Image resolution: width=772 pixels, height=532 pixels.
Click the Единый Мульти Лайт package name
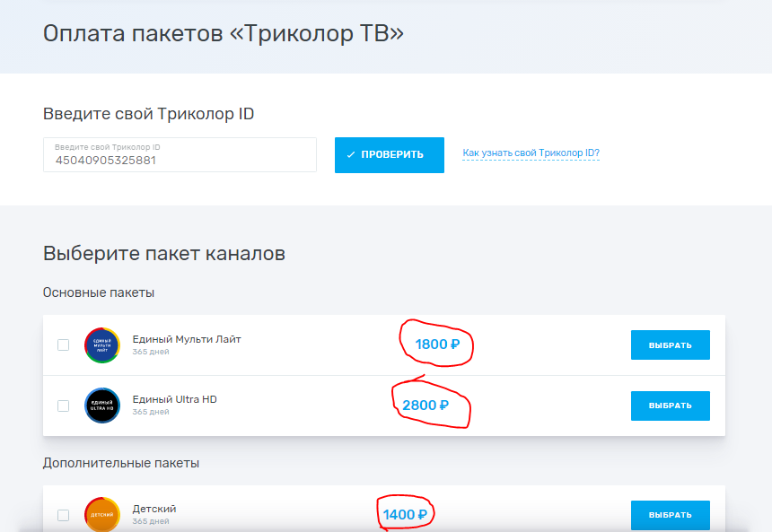click(x=187, y=339)
